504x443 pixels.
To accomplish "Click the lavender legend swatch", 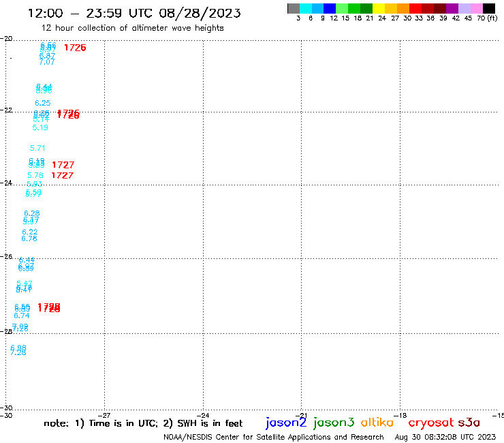I will [464, 8].
